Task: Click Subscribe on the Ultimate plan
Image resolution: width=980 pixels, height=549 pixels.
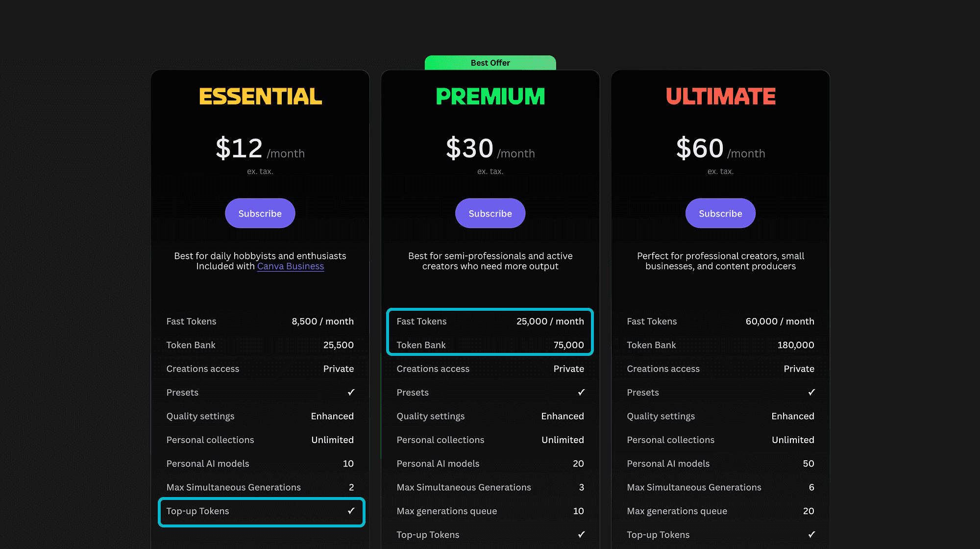Action: click(x=720, y=213)
